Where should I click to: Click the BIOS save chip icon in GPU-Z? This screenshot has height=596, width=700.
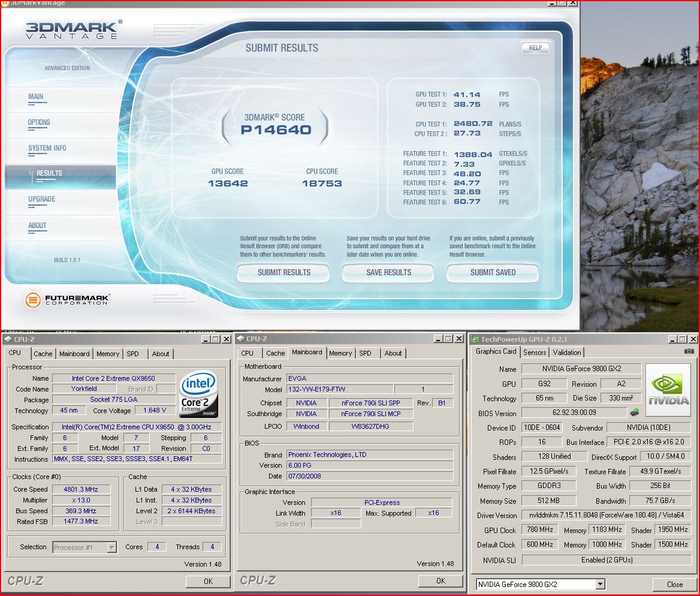coord(634,413)
